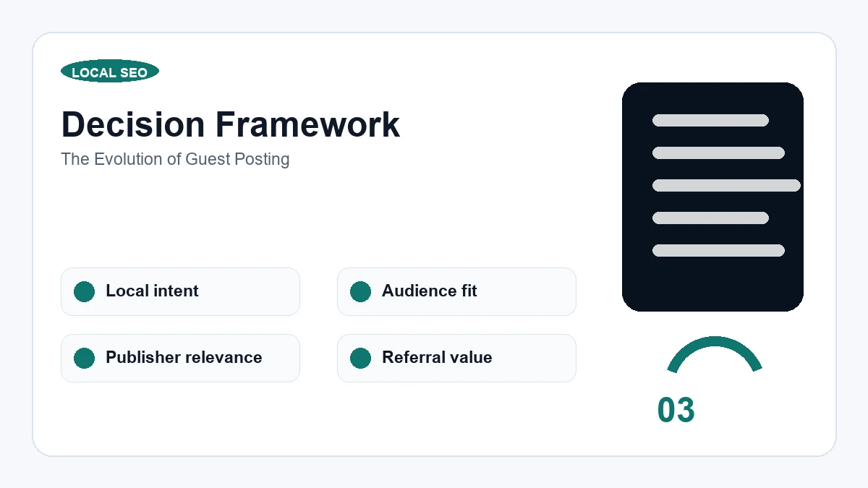Select the word Framework in the title
868x488 pixels.
(308, 124)
